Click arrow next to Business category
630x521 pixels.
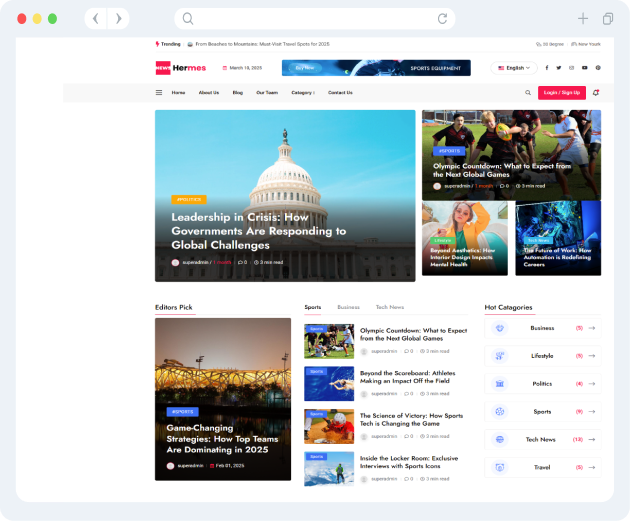click(592, 328)
